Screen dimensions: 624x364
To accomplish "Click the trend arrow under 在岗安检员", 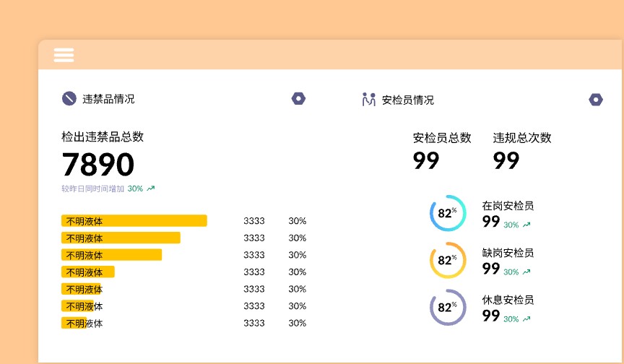I will (x=526, y=225).
